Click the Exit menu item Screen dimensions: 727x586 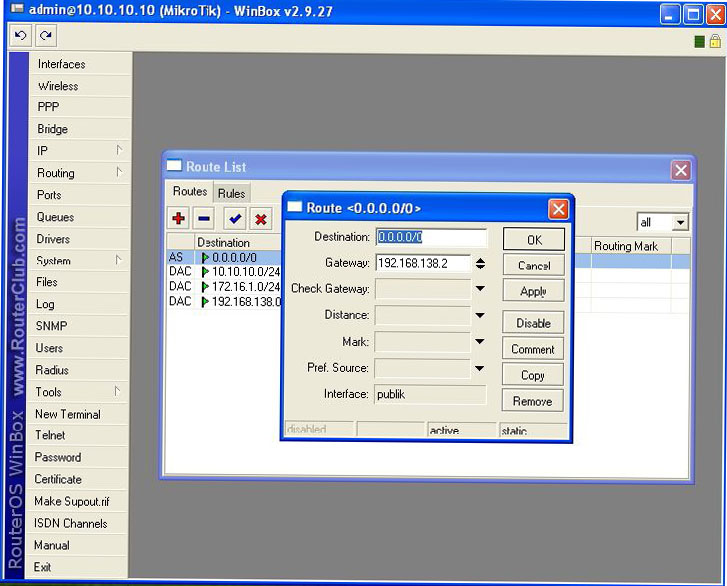(x=77, y=567)
